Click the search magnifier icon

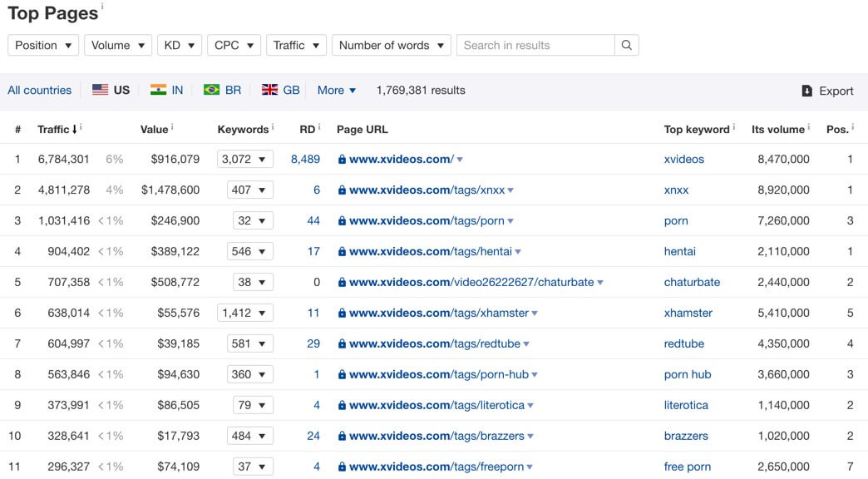(x=627, y=46)
